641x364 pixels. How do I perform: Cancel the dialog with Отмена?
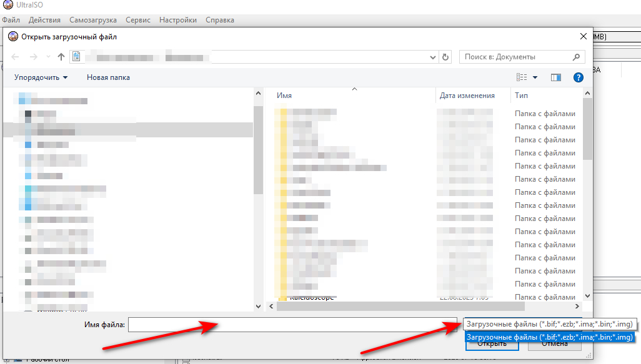coord(554,346)
